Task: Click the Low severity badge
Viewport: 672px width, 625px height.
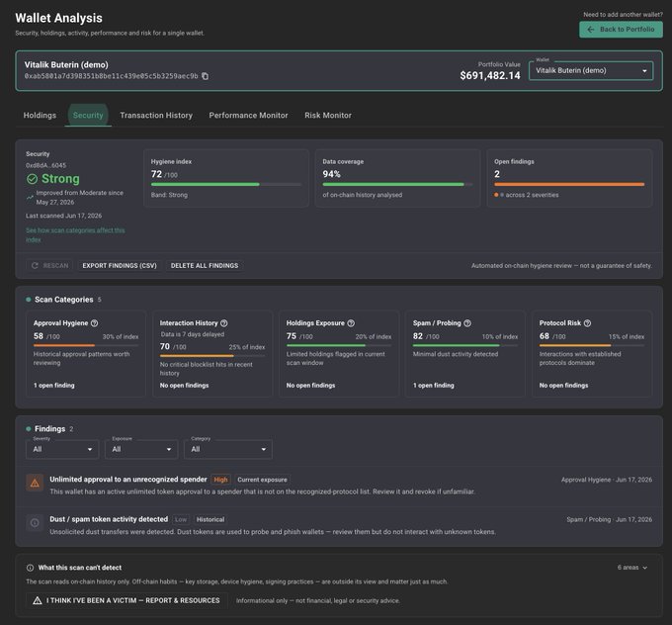Action: (x=181, y=519)
